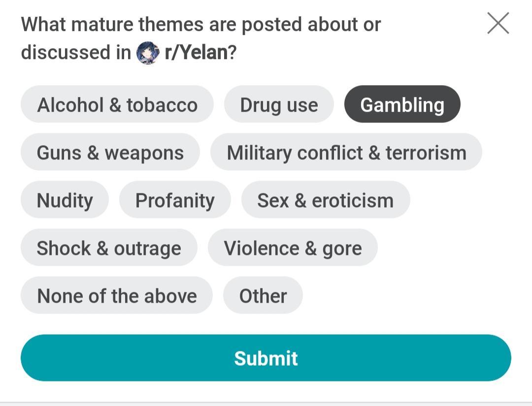This screenshot has width=532, height=406.
Task: Toggle the Nudity theme chip
Action: click(x=65, y=200)
